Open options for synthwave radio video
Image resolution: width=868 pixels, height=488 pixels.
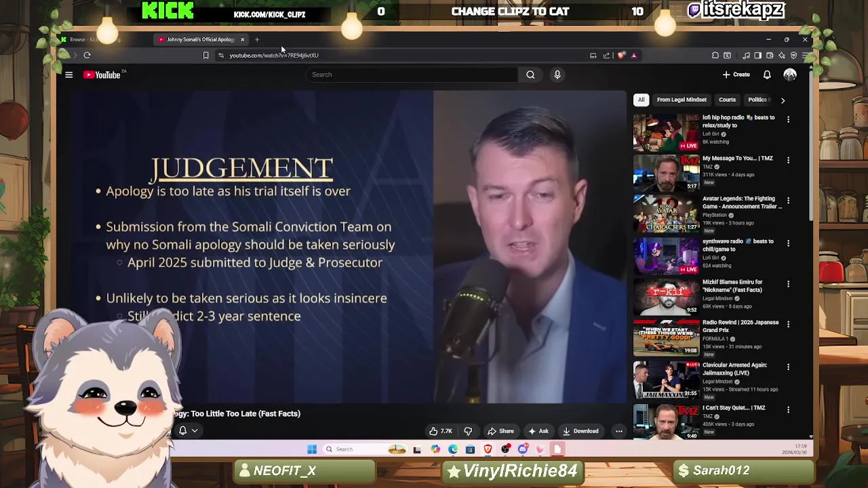[x=788, y=243]
